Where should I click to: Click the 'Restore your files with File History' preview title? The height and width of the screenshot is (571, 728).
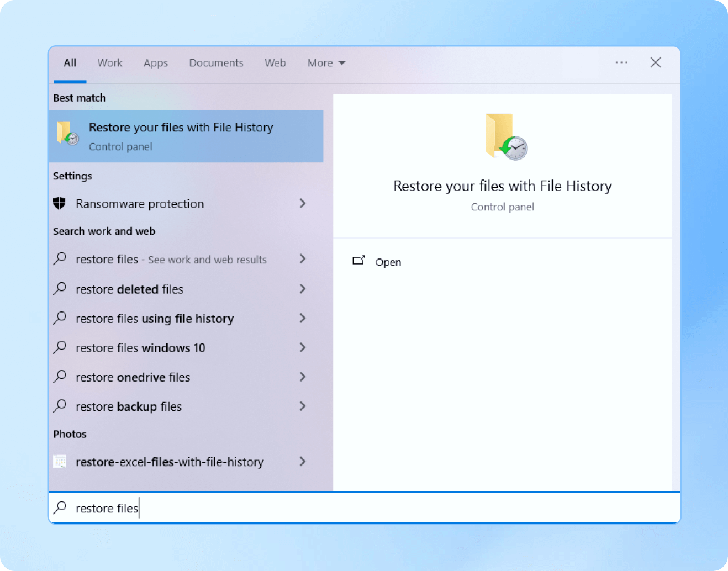pos(503,186)
